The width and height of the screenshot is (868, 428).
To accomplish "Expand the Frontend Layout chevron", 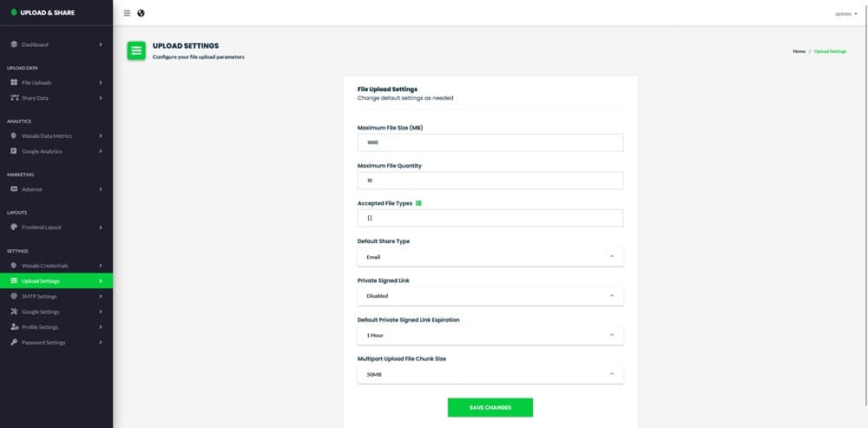I will pos(101,227).
